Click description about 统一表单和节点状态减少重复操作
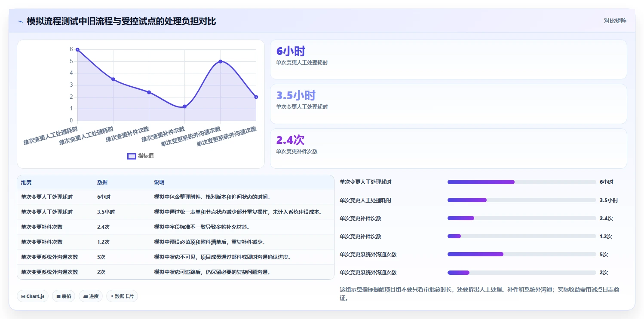The height and width of the screenshot is (319, 644). (238, 212)
